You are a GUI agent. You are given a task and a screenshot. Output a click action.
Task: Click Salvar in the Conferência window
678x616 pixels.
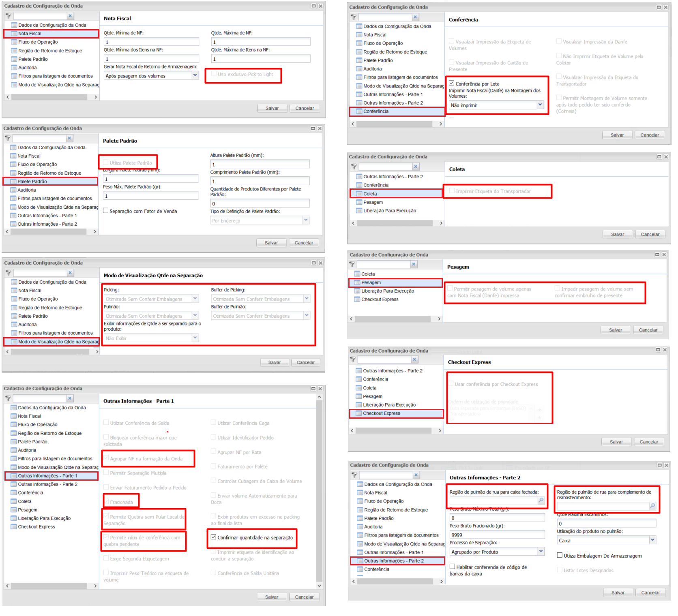(617, 135)
